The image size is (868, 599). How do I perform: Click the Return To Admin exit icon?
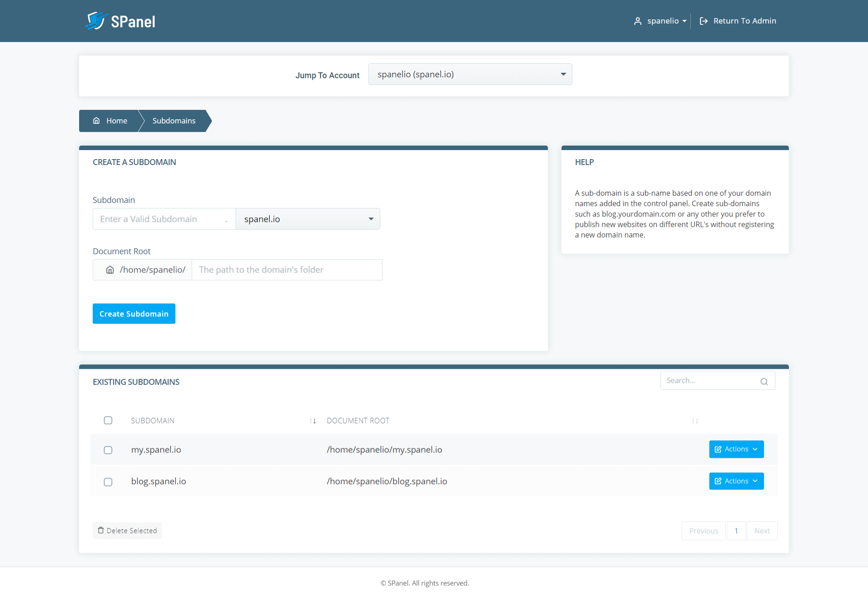pos(703,21)
